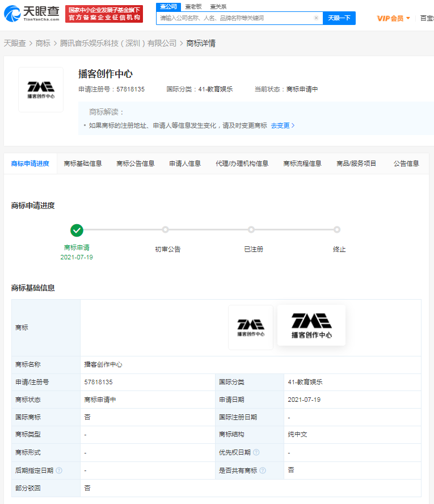Switch to 公告信息 tab
The width and height of the screenshot is (434, 504).
point(406,163)
